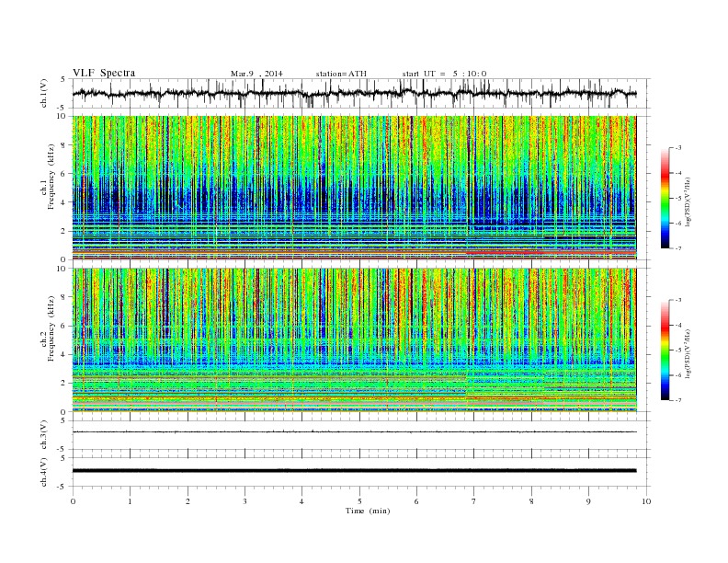Click tick label "8" on the Time axis
The width and height of the screenshot is (728, 563).
point(531,501)
